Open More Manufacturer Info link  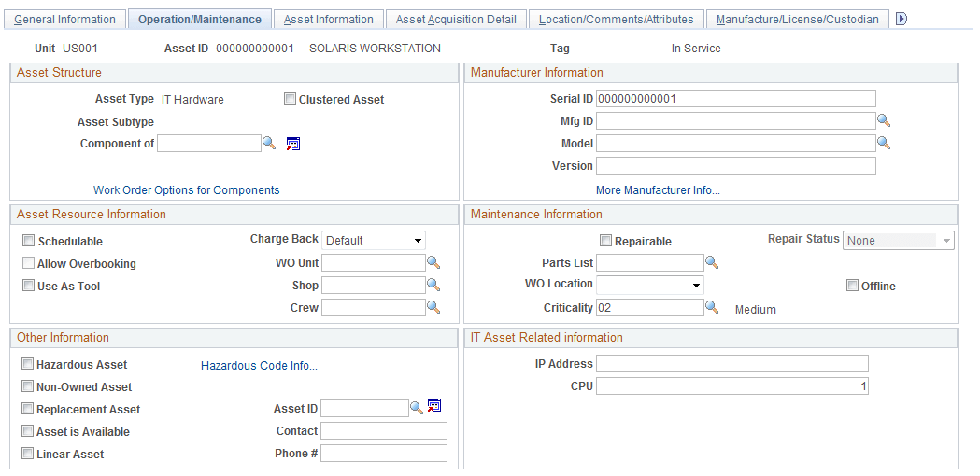658,189
